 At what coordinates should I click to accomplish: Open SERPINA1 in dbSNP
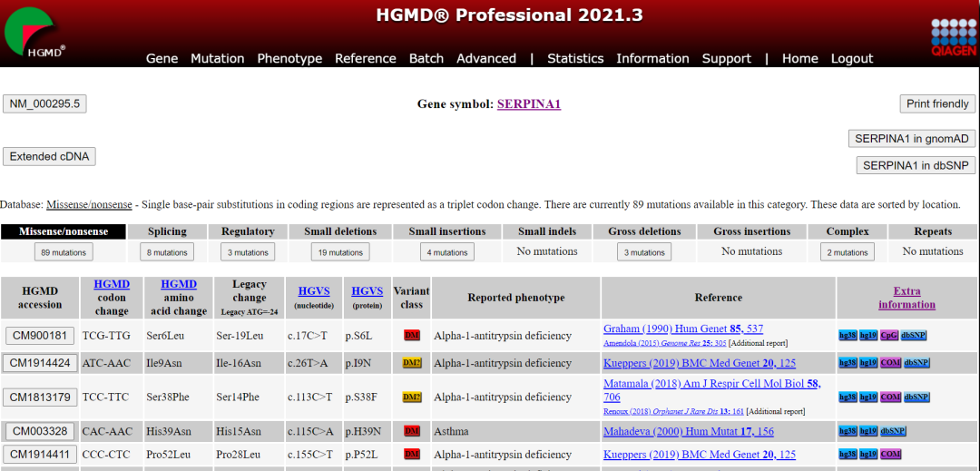click(x=916, y=165)
